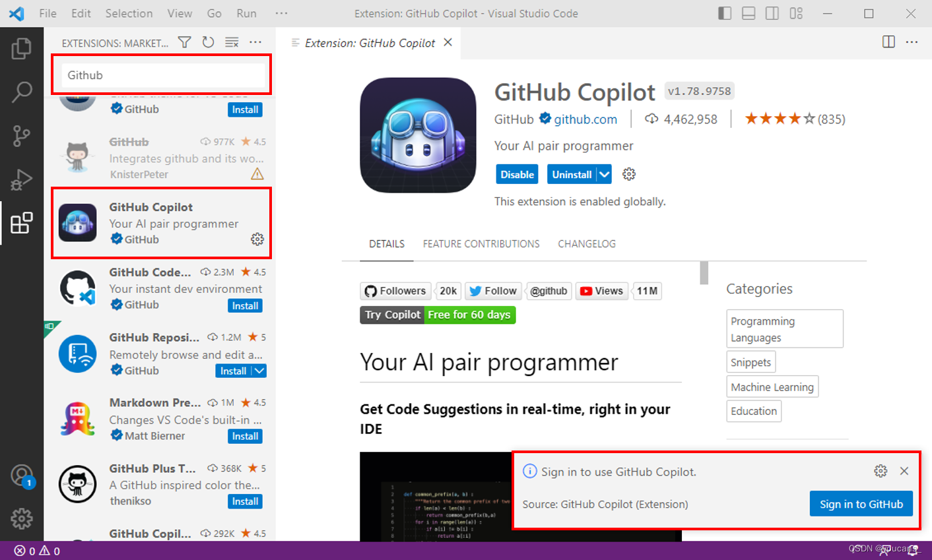
Task: Select Programming Languages category
Action: [x=785, y=328]
